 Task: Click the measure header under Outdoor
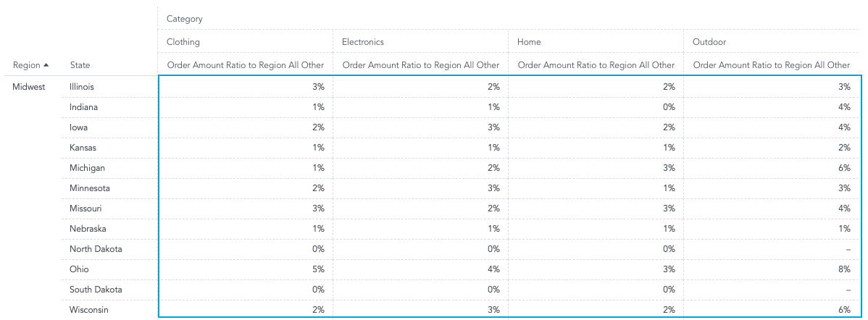coord(771,65)
